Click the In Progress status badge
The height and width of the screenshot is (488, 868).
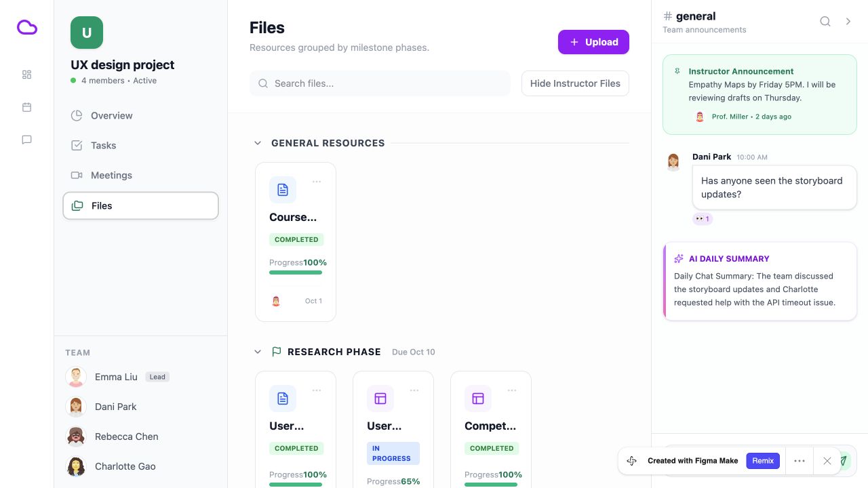(393, 453)
